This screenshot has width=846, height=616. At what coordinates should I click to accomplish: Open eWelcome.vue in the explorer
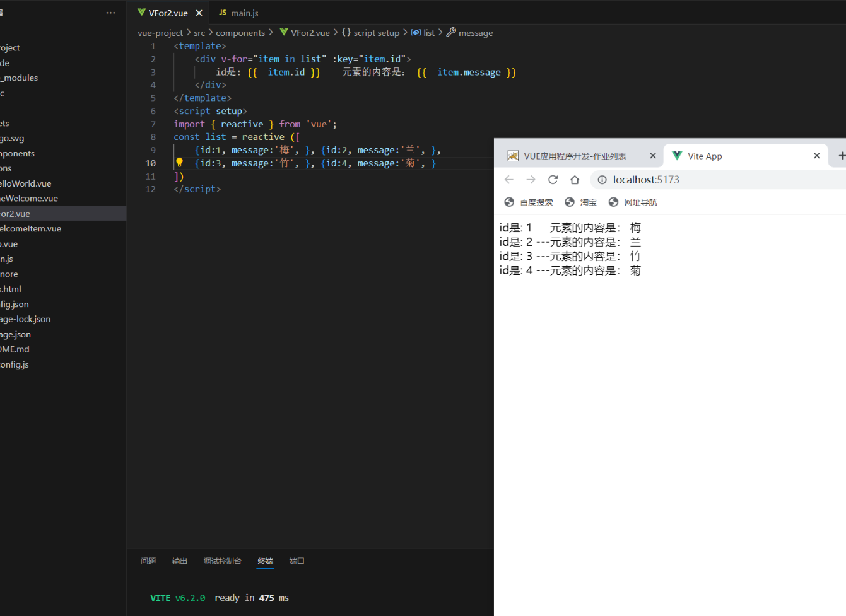point(29,198)
